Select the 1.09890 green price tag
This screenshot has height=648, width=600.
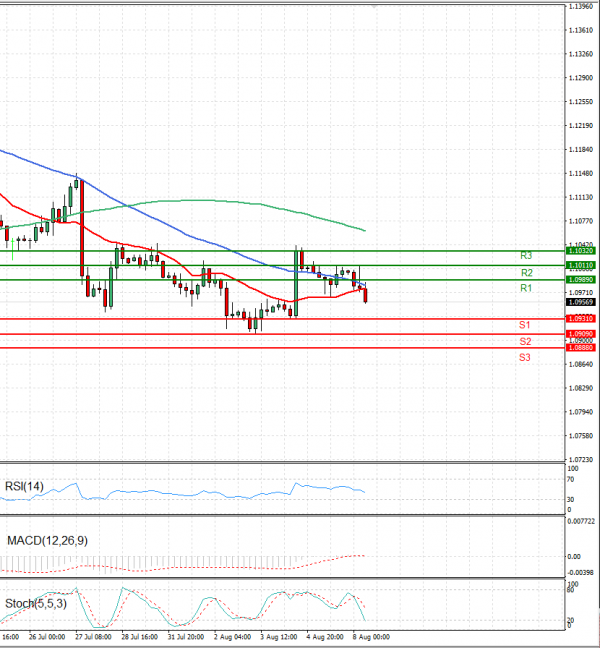581,280
